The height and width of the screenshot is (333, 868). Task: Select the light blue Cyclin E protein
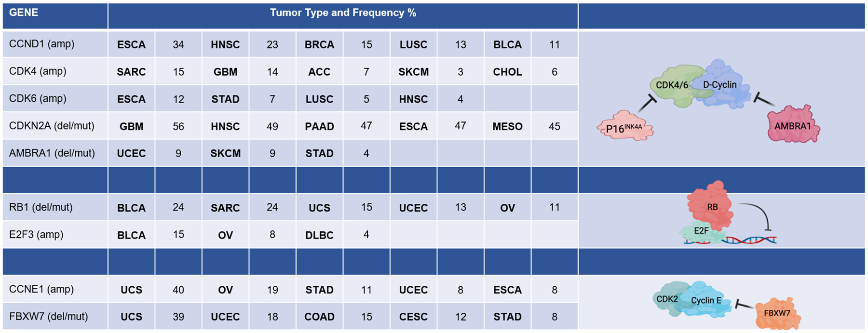(706, 301)
